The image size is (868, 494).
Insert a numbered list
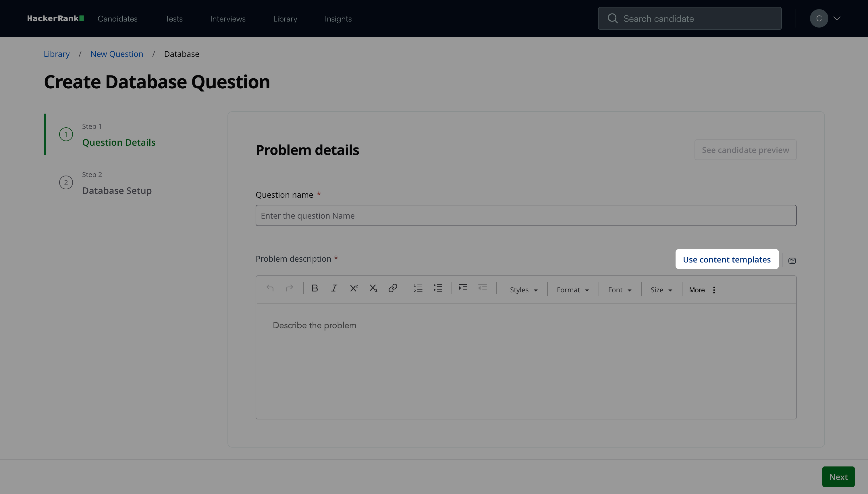[418, 288]
